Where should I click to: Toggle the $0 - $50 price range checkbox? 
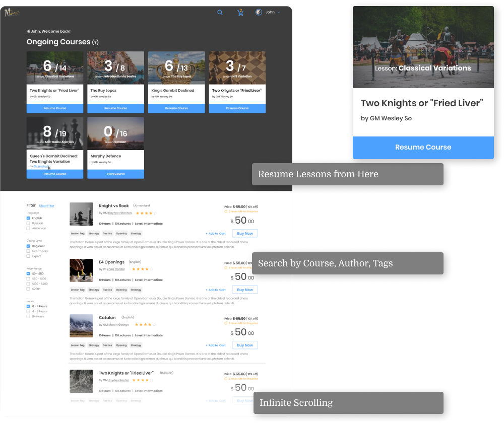tap(28, 273)
